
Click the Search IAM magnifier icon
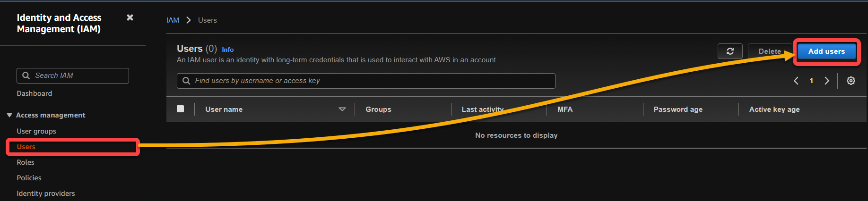coord(26,75)
